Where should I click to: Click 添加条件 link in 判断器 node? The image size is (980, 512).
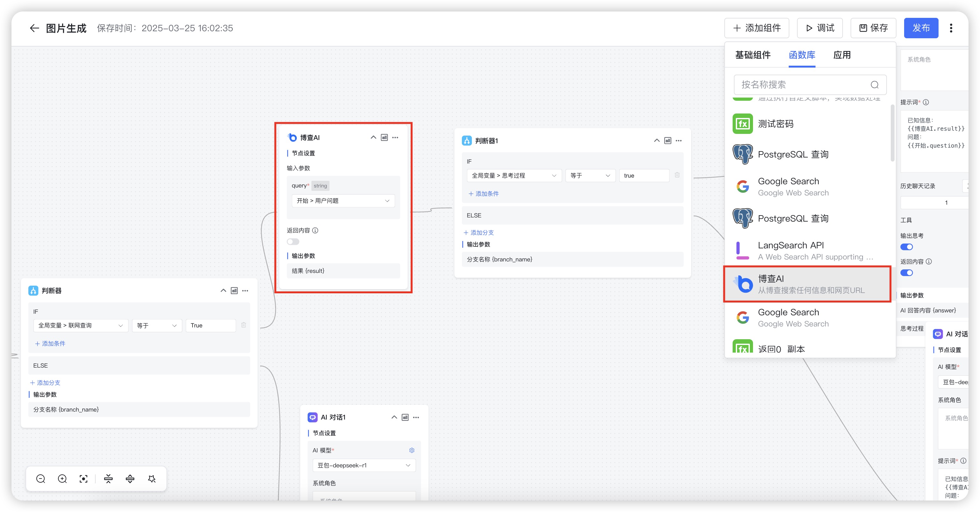coord(50,343)
